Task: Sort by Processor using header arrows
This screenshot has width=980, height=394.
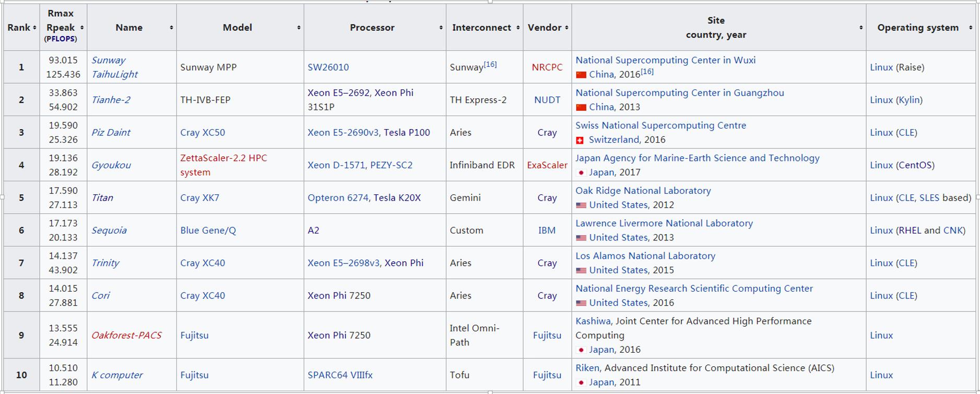Action: pyautogui.click(x=441, y=28)
